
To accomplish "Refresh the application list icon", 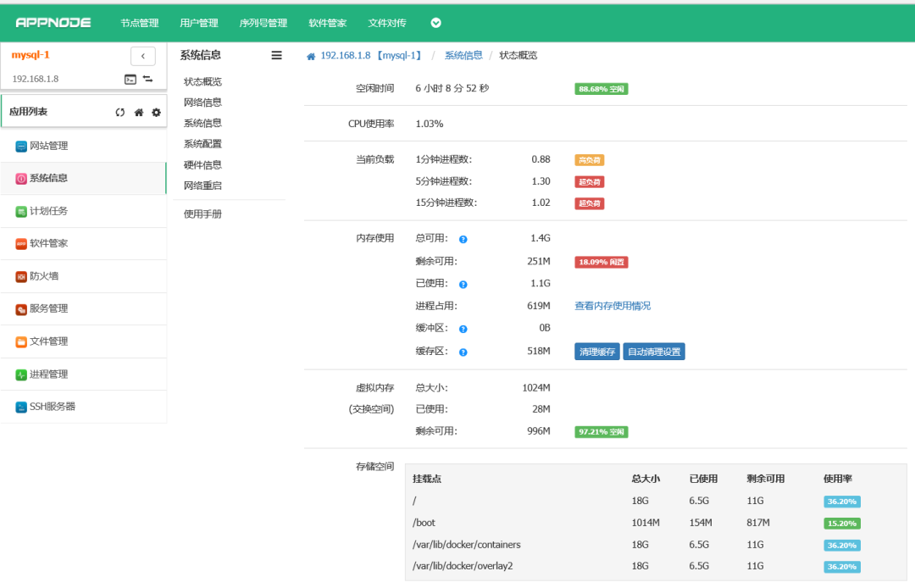I will coord(120,113).
